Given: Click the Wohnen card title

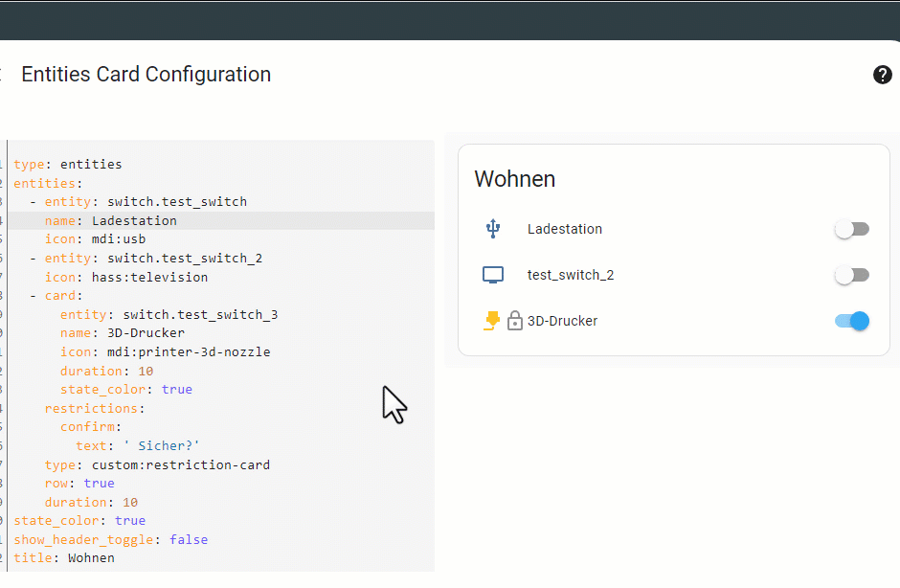Looking at the screenshot, I should point(515,179).
